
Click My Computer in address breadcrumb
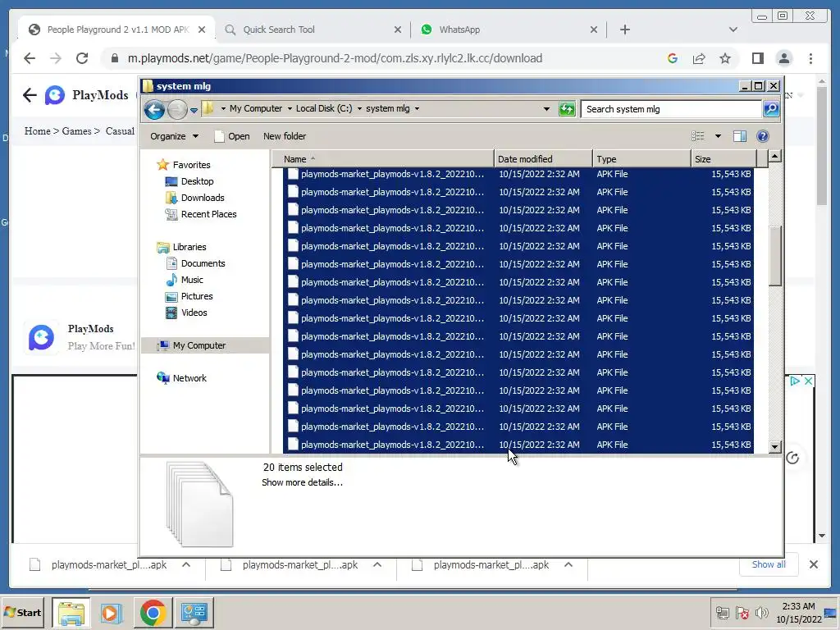[256, 108]
